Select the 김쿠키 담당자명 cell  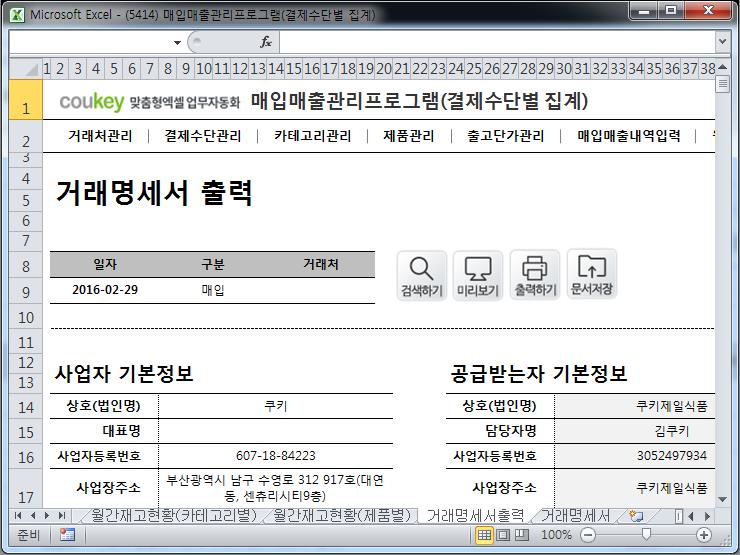coord(635,431)
